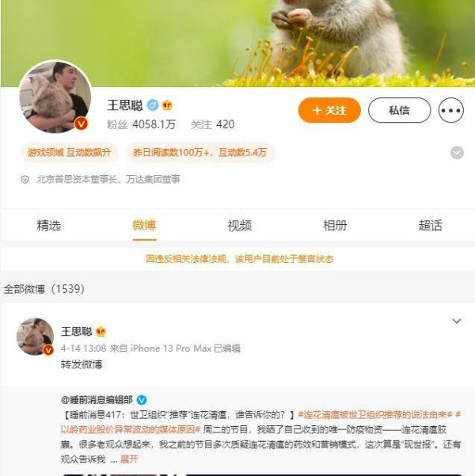The image size is (475, 476).
Task: Expand full post text via 展开
Action: 129,459
